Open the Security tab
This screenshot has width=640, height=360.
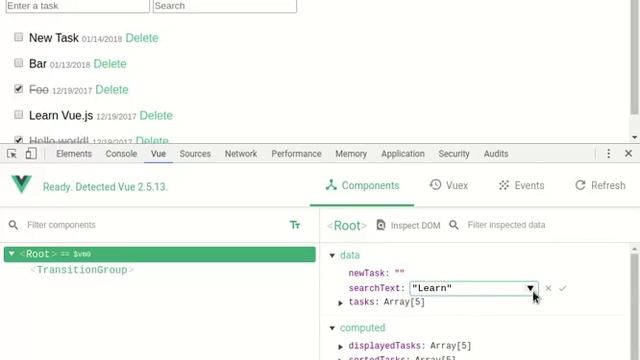(x=454, y=154)
